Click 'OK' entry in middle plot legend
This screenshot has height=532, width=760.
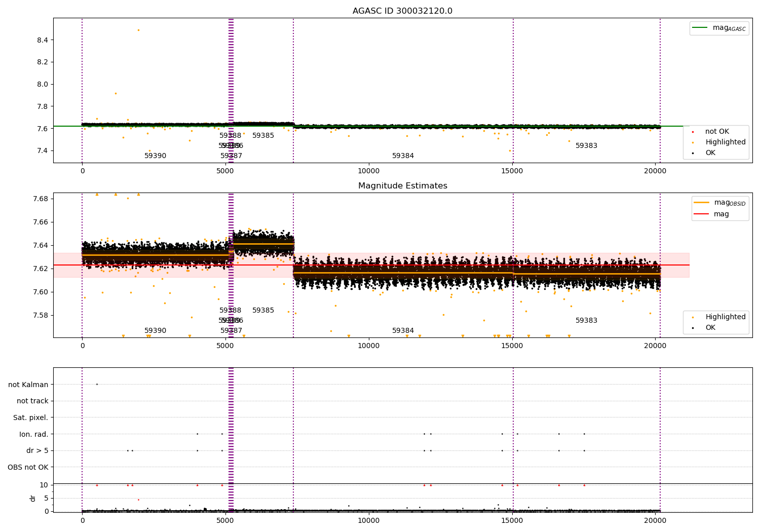710,328
